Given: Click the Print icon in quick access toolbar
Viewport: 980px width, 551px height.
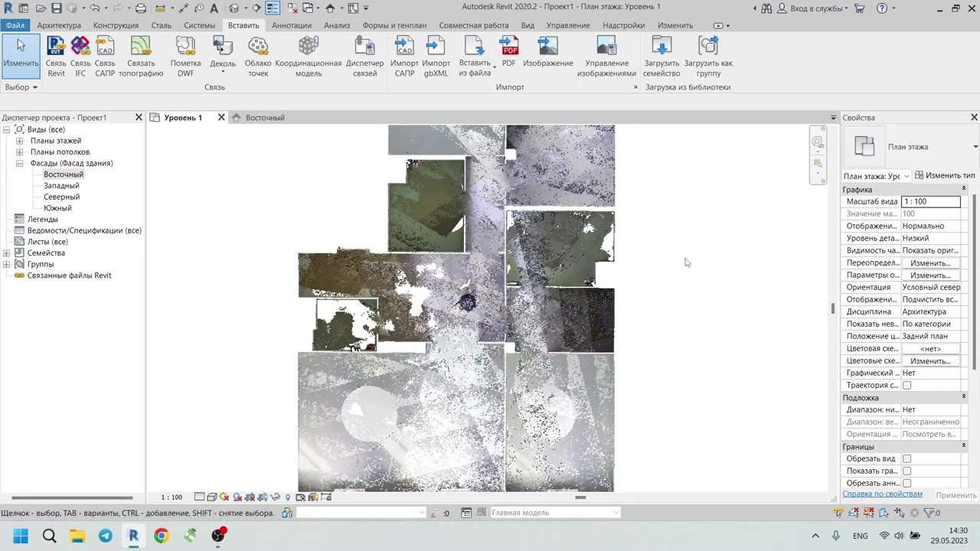Looking at the screenshot, I should pyautogui.click(x=141, y=8).
